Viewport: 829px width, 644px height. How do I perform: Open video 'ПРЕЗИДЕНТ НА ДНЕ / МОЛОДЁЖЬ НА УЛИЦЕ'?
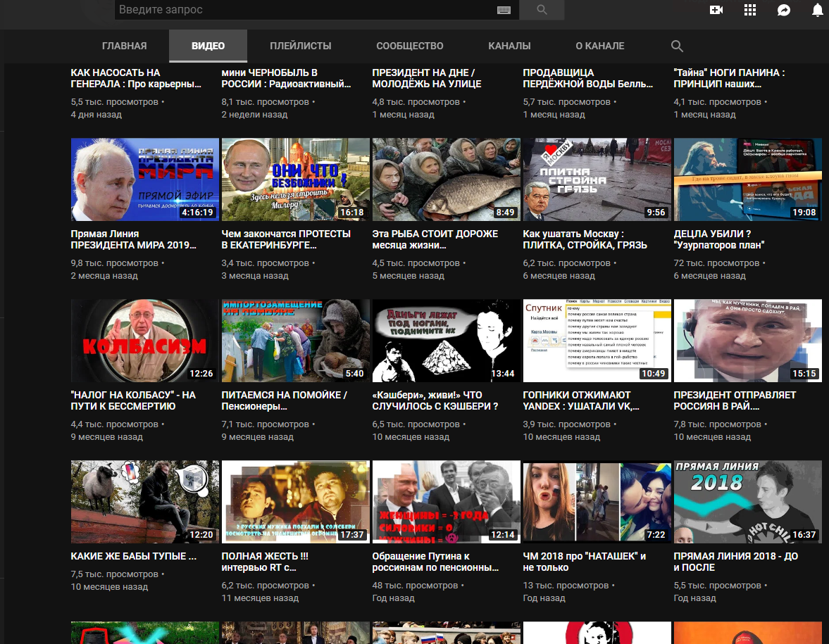[427, 78]
